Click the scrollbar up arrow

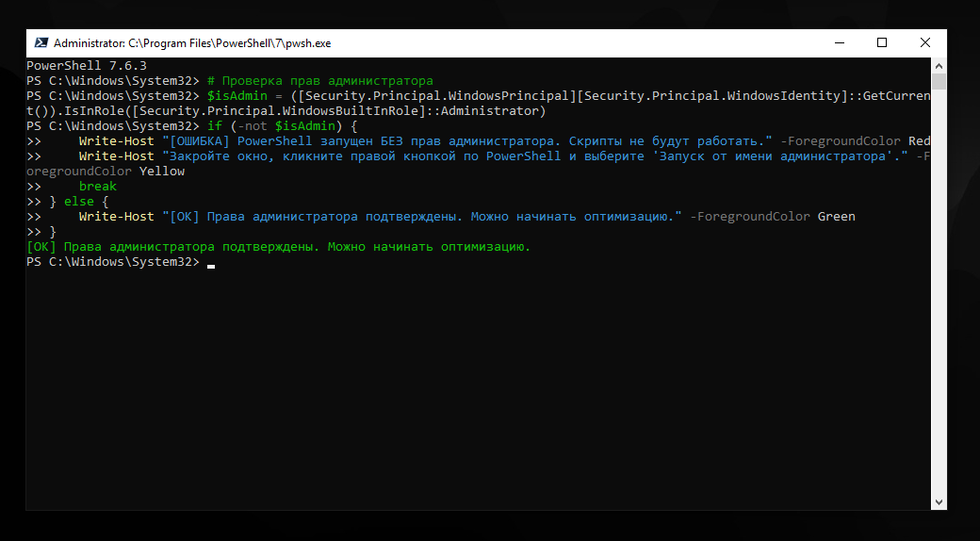point(939,65)
